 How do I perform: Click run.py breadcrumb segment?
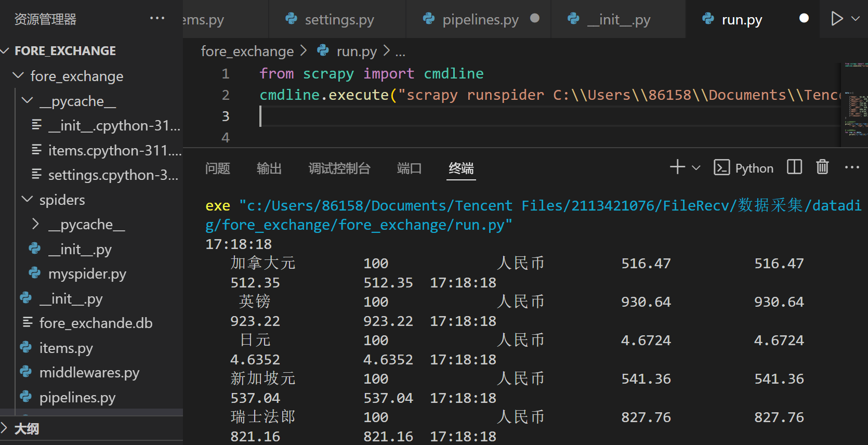(x=357, y=51)
